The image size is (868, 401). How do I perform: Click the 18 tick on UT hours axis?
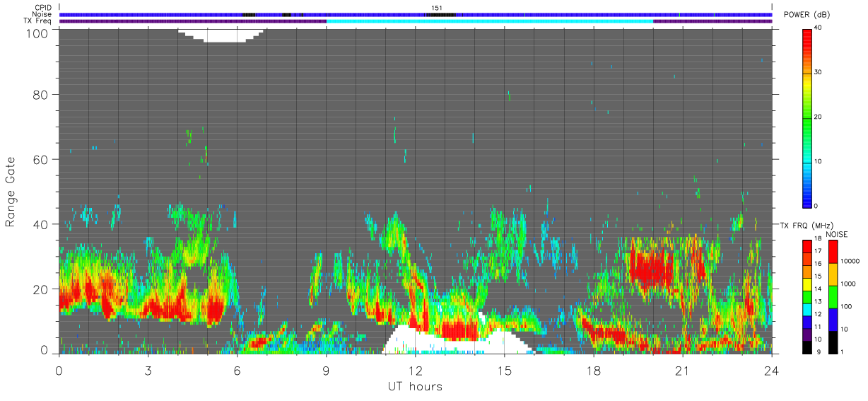593,370
